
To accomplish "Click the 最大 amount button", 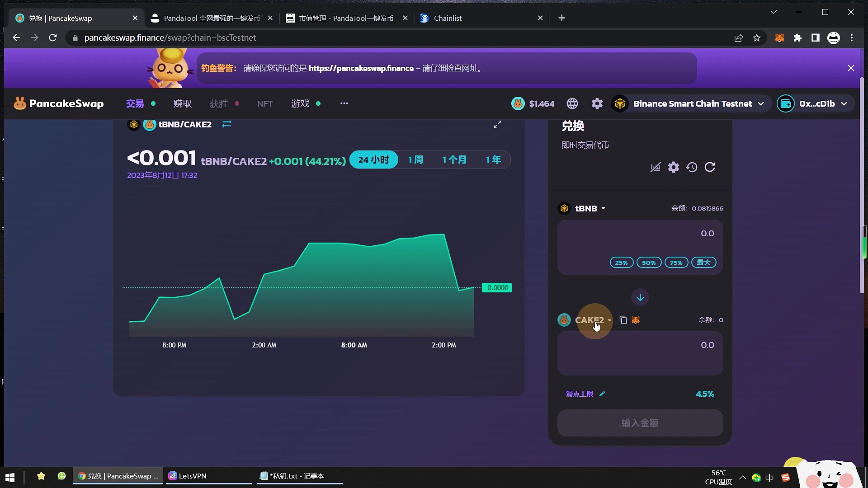I will 703,262.
